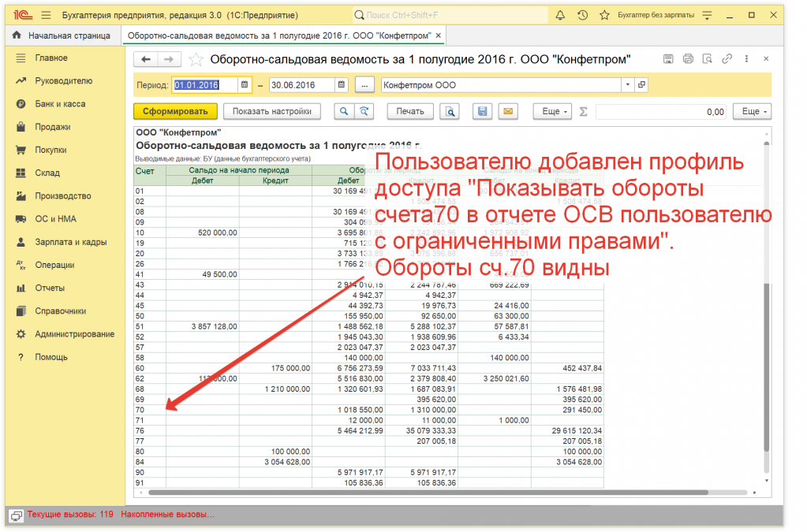The width and height of the screenshot is (807, 532).
Task: Open the Руководителю section
Action: 65,80
